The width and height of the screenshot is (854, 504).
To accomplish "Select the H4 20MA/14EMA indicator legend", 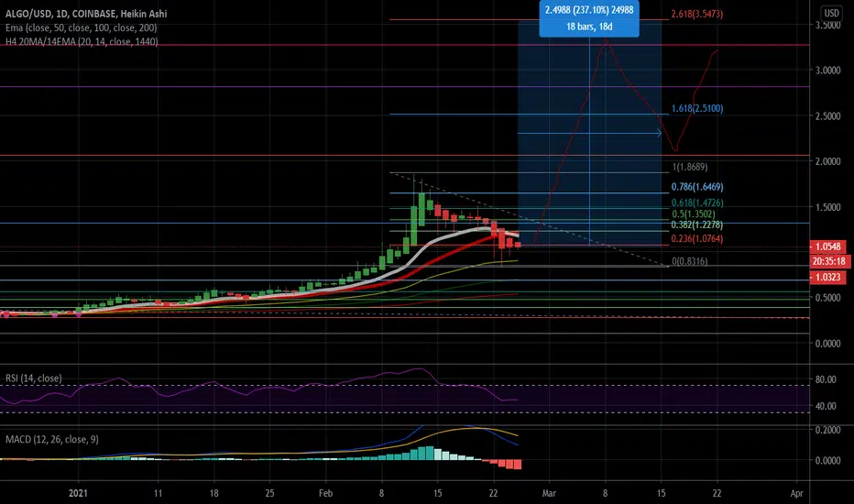I will [x=82, y=41].
